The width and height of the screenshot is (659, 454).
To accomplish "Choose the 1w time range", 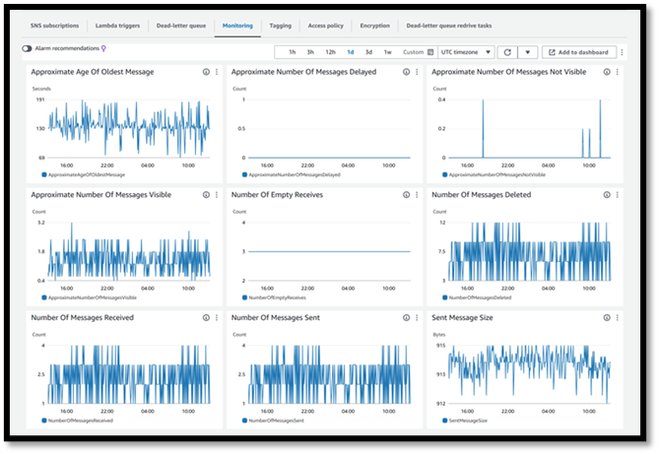I will pos(387,52).
